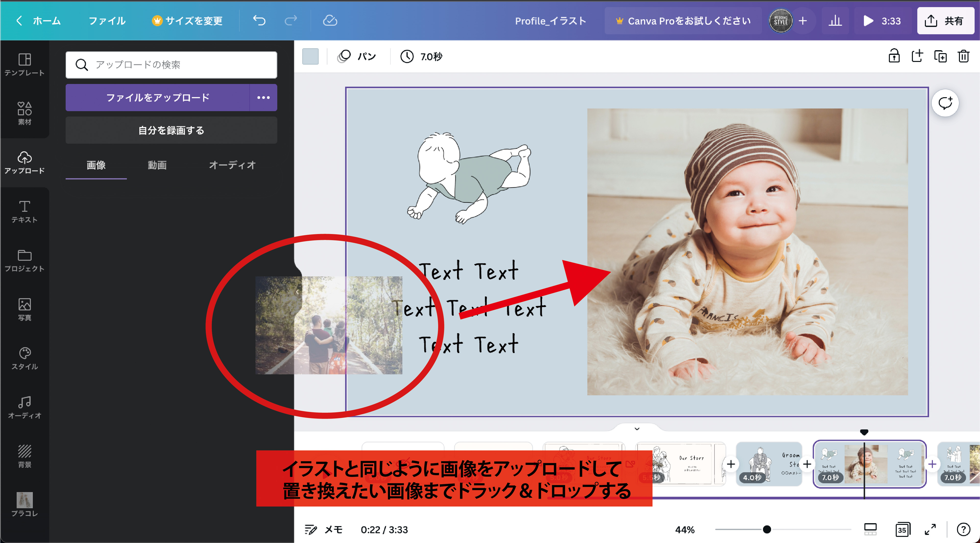Open the ファイル menu
The image size is (980, 543).
click(x=107, y=21)
